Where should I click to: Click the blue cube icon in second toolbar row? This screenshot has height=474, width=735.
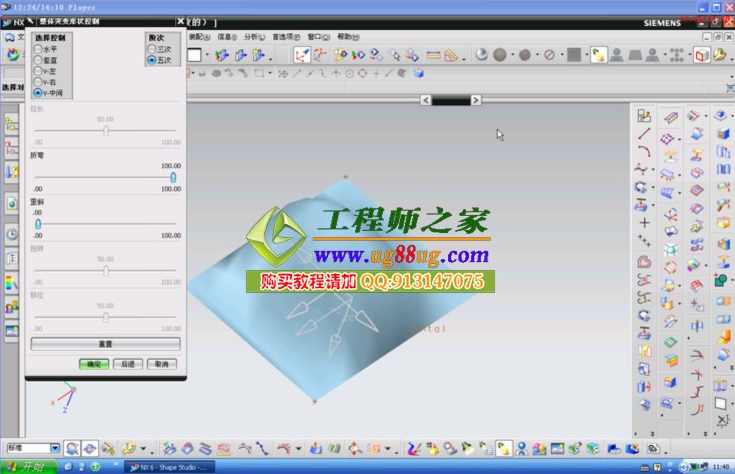pos(419,73)
